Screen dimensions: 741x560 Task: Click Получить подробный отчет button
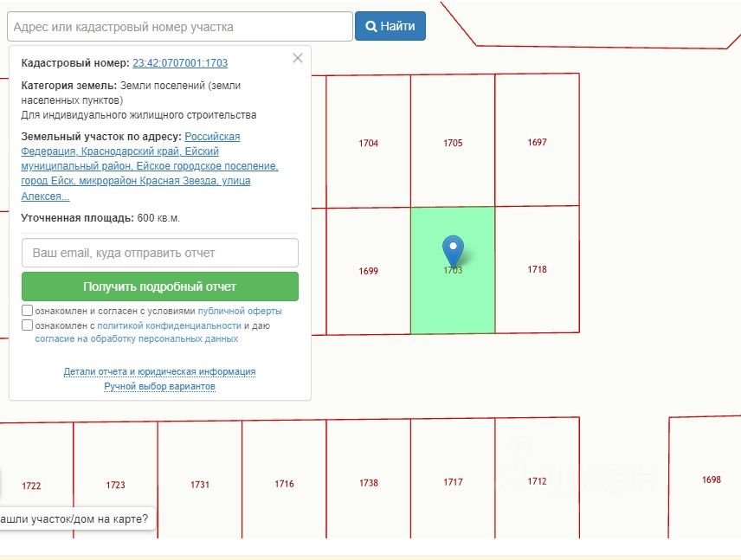(x=160, y=286)
